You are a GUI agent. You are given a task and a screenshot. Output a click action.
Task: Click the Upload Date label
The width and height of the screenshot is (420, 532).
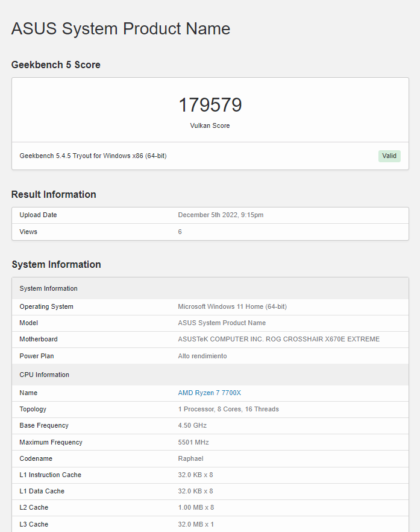[x=38, y=215]
